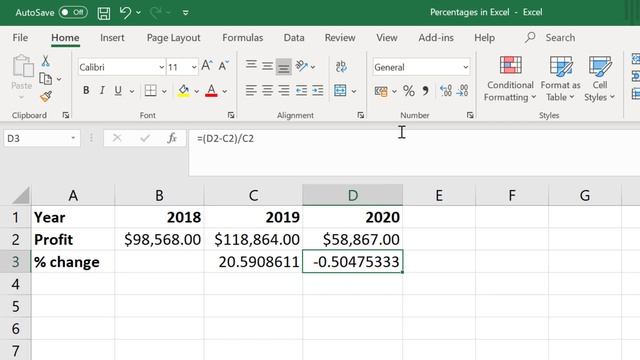
Task: Apply the yellow Fill Color
Action: click(183, 90)
